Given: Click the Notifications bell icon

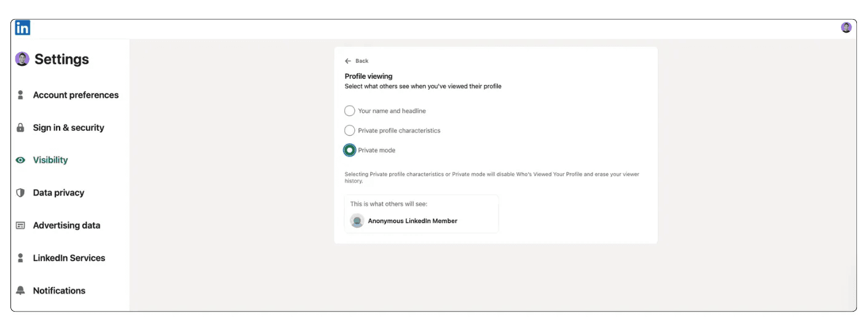Looking at the screenshot, I should (20, 291).
